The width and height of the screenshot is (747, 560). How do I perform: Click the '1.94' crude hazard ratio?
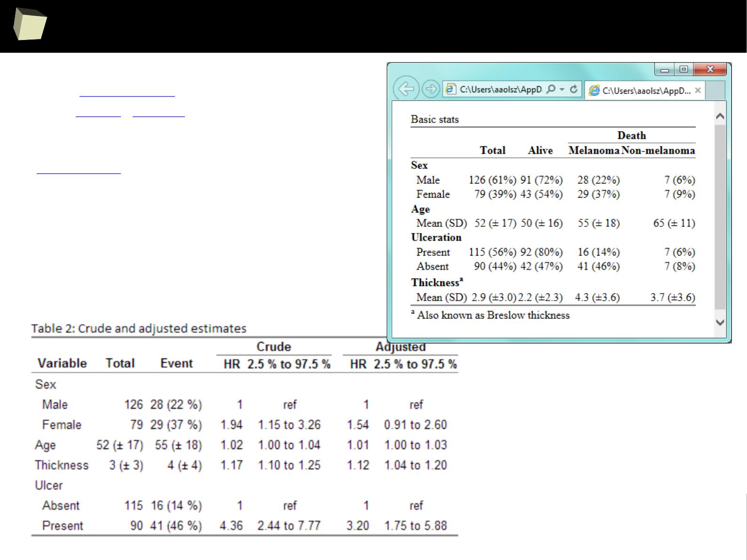[x=231, y=425]
